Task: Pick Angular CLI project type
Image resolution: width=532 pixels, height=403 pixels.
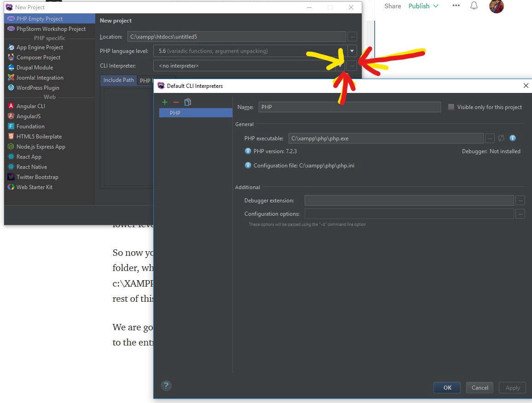Action: click(x=50, y=106)
